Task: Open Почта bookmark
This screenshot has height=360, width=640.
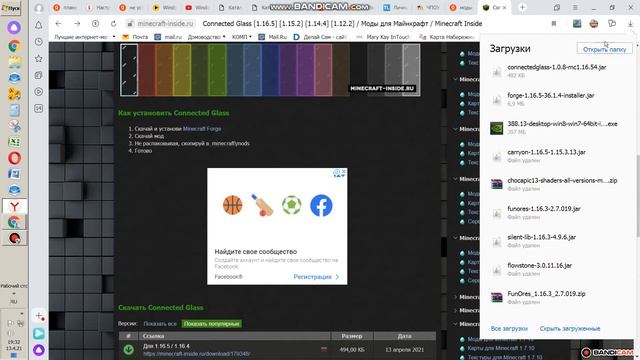Action: point(136,37)
